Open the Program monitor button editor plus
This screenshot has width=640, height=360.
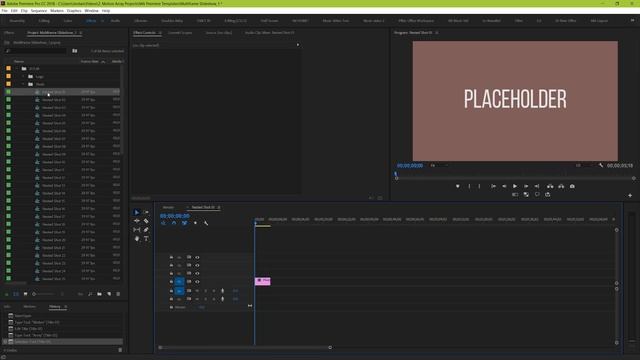[x=630, y=196]
